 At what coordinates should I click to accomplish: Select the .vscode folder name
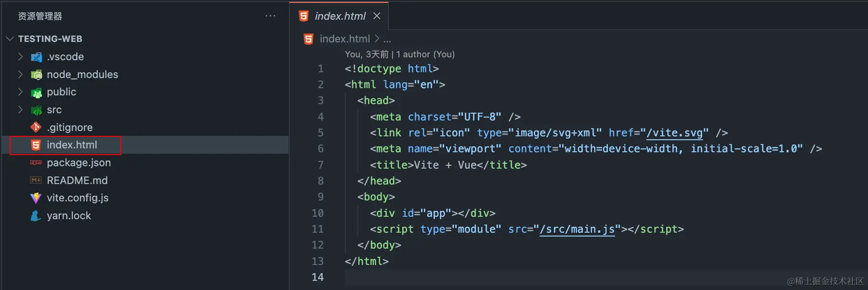66,57
